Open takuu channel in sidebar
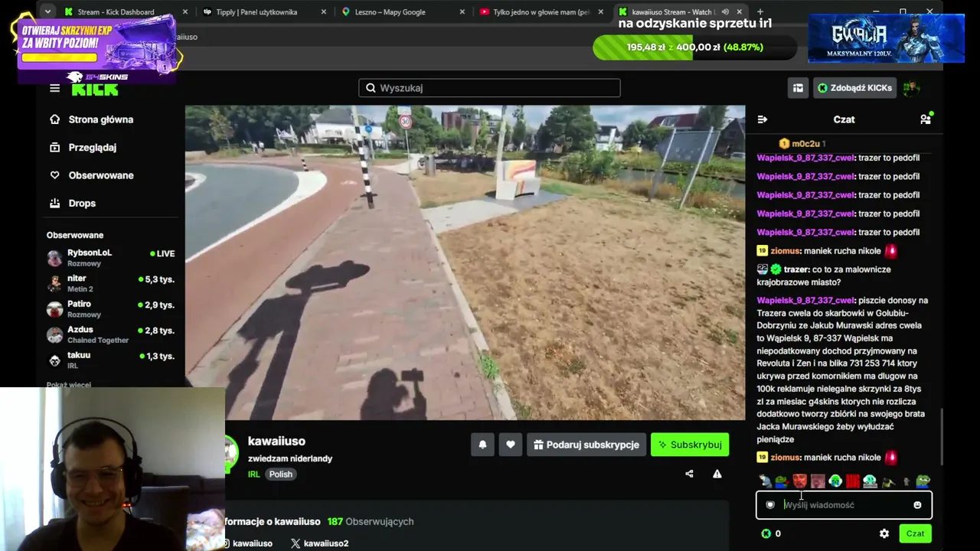Image resolution: width=980 pixels, height=551 pixels. coord(111,360)
